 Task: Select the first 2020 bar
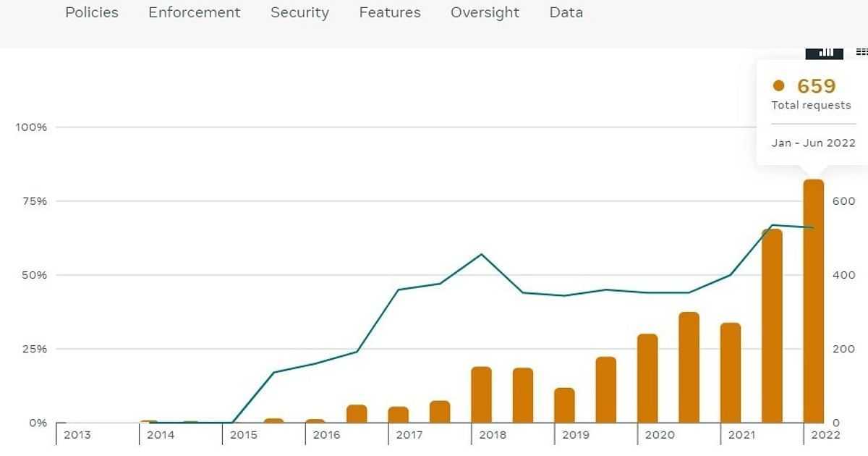[647, 378]
